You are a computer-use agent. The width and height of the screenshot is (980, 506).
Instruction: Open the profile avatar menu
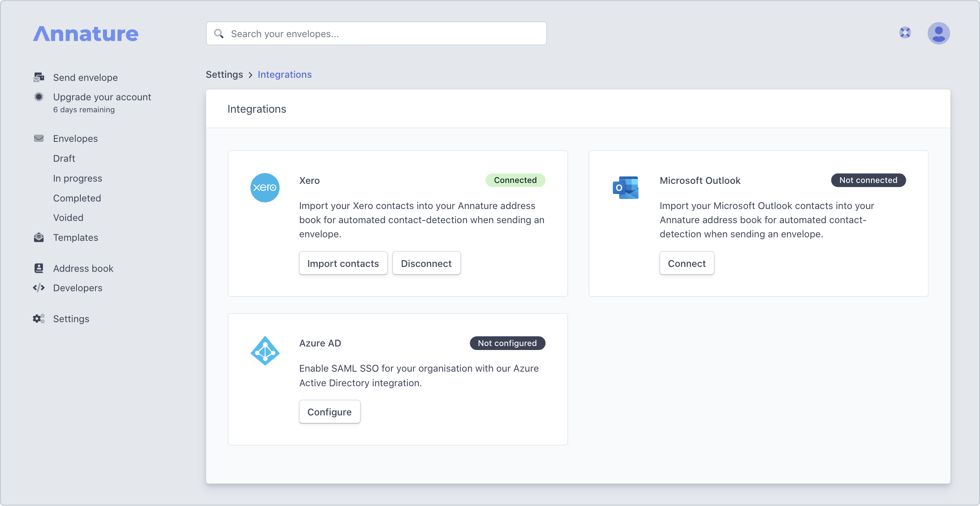point(938,33)
